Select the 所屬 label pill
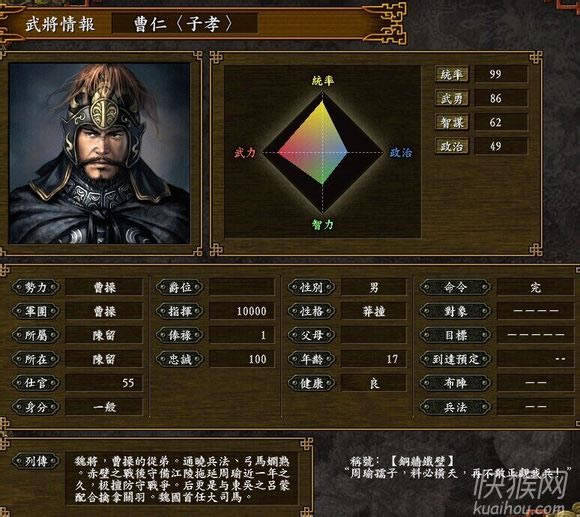This screenshot has height=517, width=580. pos(36,335)
